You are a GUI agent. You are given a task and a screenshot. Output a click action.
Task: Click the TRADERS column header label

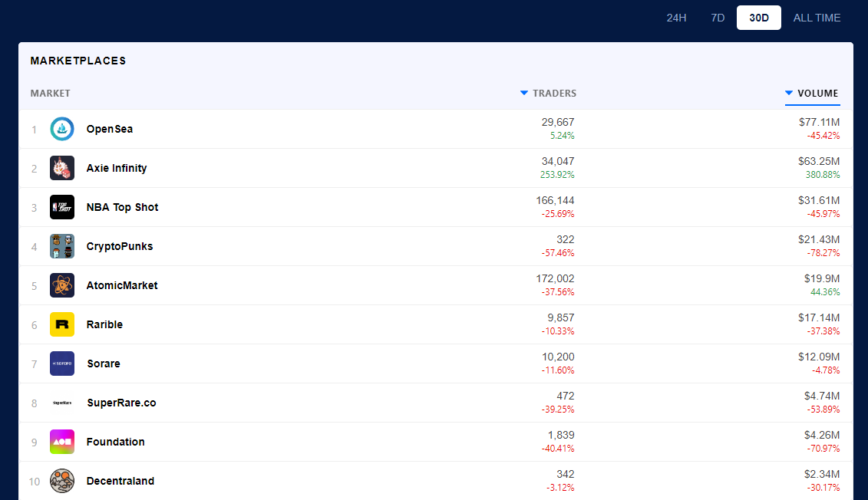pos(555,94)
